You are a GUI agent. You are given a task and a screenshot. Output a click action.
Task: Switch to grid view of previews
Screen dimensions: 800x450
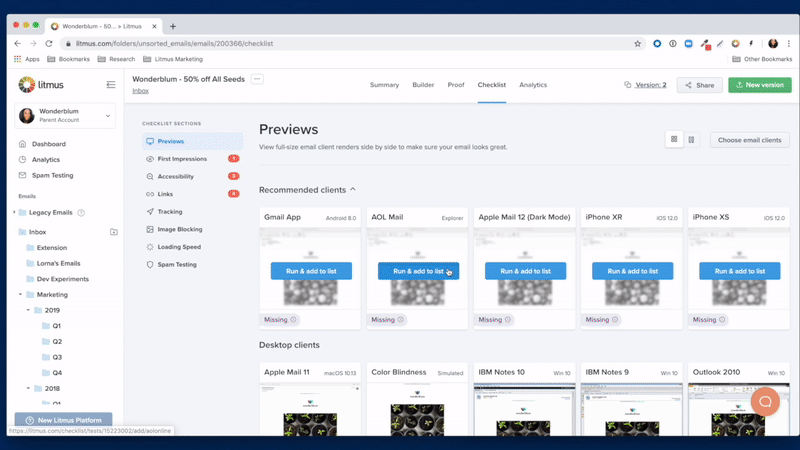(674, 139)
